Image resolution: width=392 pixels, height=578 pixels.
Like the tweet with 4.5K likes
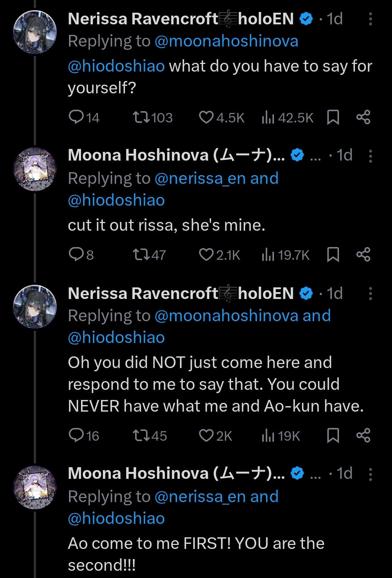pos(206,117)
